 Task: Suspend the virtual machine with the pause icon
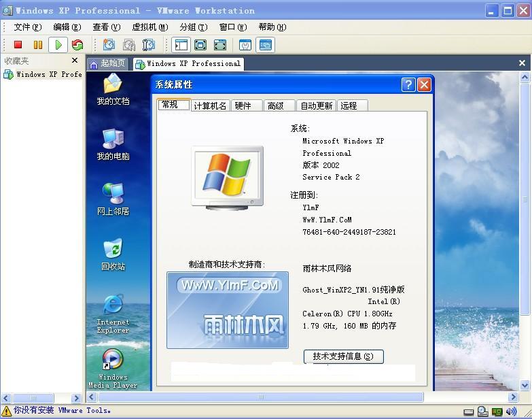[x=38, y=45]
